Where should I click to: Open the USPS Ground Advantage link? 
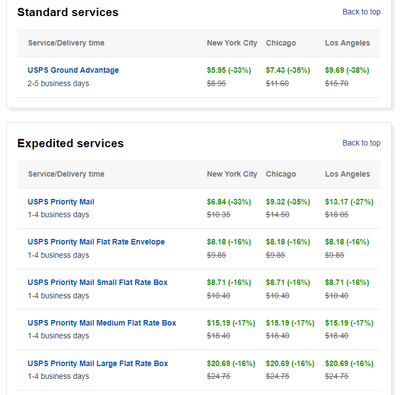[x=73, y=70]
